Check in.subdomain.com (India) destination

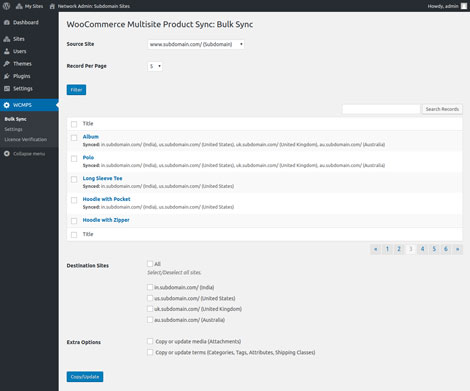150,287
